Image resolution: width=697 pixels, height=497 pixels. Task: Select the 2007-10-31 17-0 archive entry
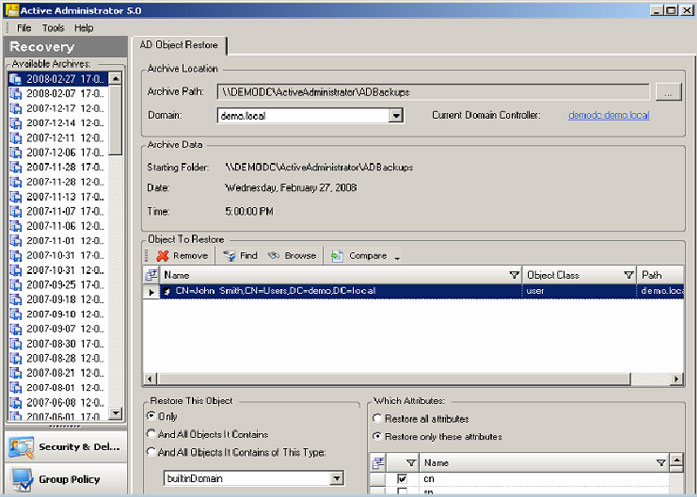[58, 255]
